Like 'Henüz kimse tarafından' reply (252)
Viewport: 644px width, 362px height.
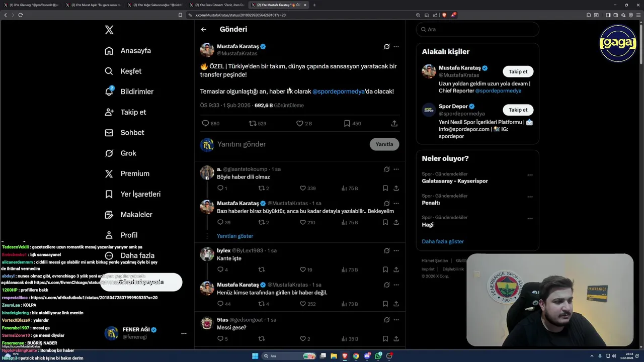pyautogui.click(x=307, y=304)
